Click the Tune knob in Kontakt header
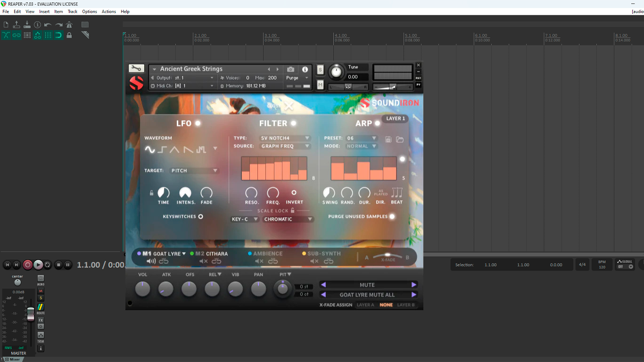 [336, 72]
